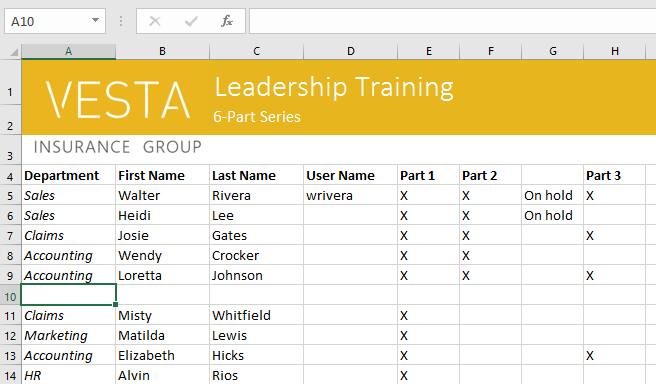This screenshot has height=384, width=656.
Task: Click the Part 3 header cell
Action: coord(615,175)
